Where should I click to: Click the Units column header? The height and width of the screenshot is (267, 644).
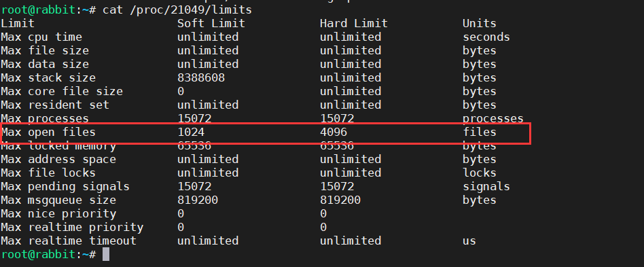point(480,23)
